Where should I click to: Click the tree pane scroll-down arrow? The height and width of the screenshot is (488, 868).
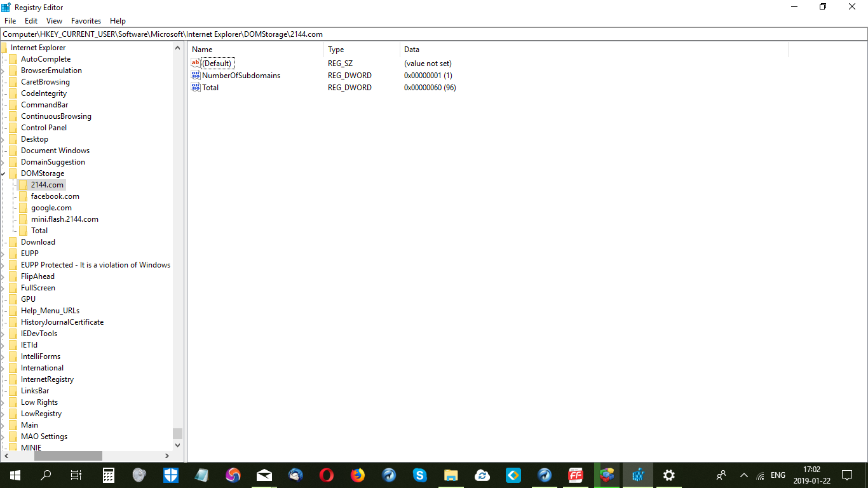177,445
